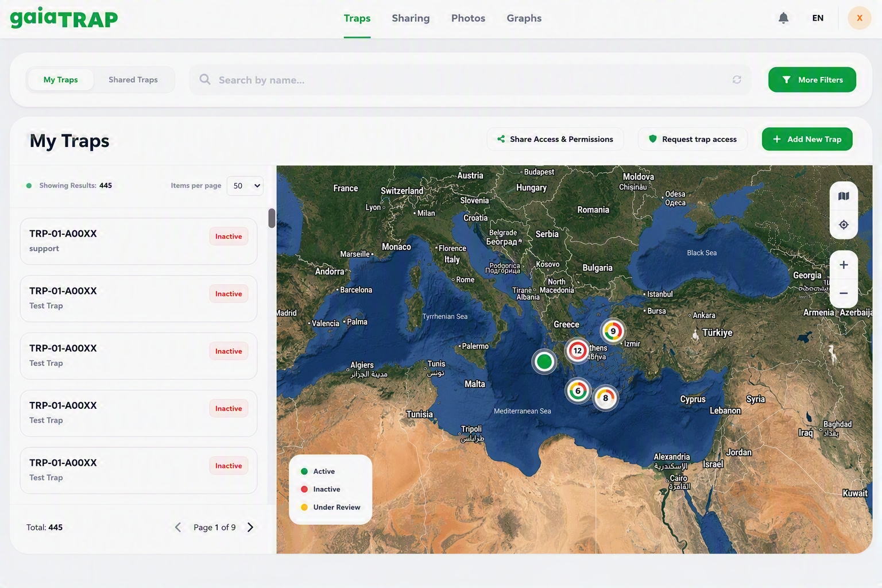Change language from EN
Image resolution: width=882 pixels, height=588 pixels.
coord(818,18)
